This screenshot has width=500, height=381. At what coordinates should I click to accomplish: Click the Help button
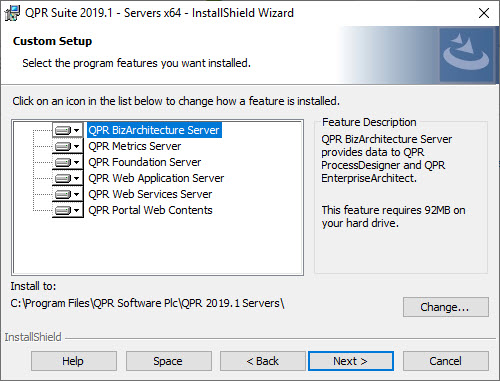(74, 361)
